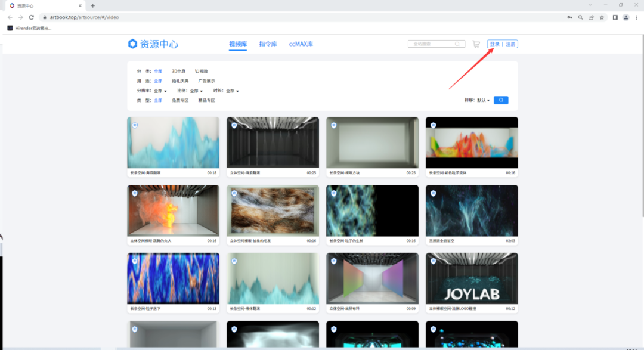
Task: Switch to the 视频库 tab
Action: (x=238, y=44)
